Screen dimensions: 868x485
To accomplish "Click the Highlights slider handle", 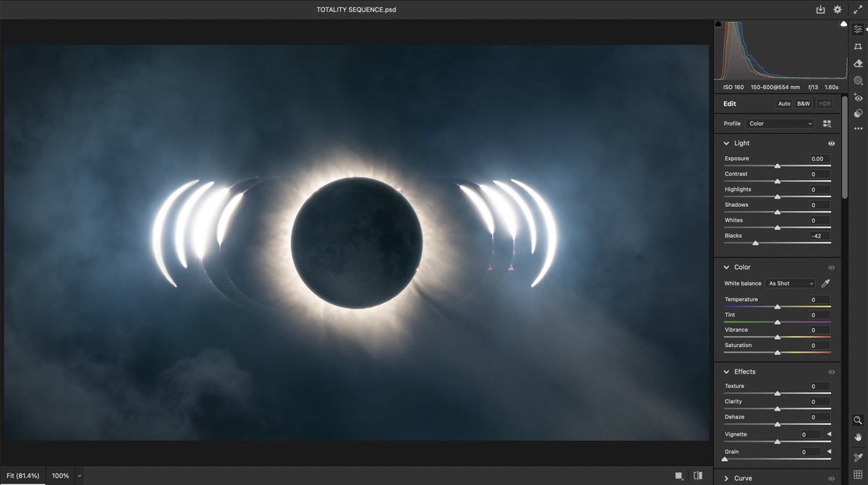I will pos(778,197).
